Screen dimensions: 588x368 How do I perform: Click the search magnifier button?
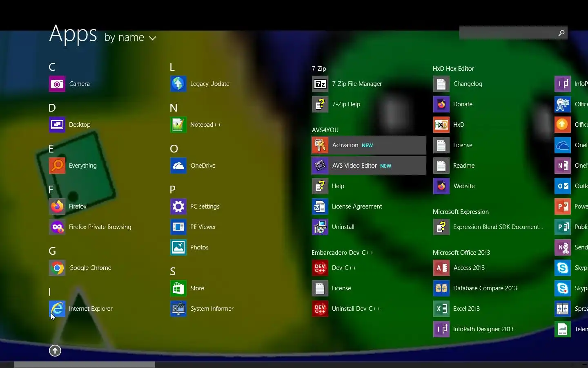tap(561, 33)
